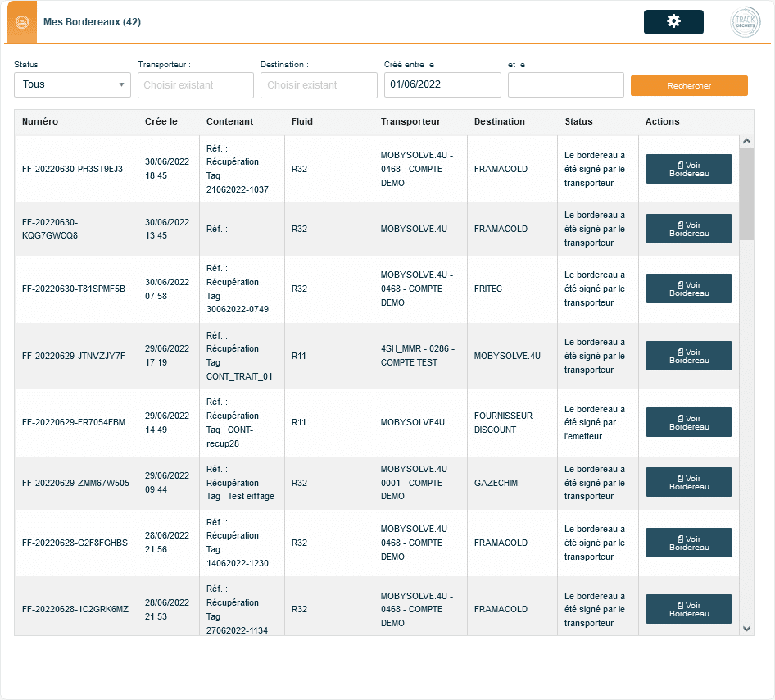This screenshot has width=775, height=700.
Task: Click the Créé entre le date field
Action: [442, 84]
